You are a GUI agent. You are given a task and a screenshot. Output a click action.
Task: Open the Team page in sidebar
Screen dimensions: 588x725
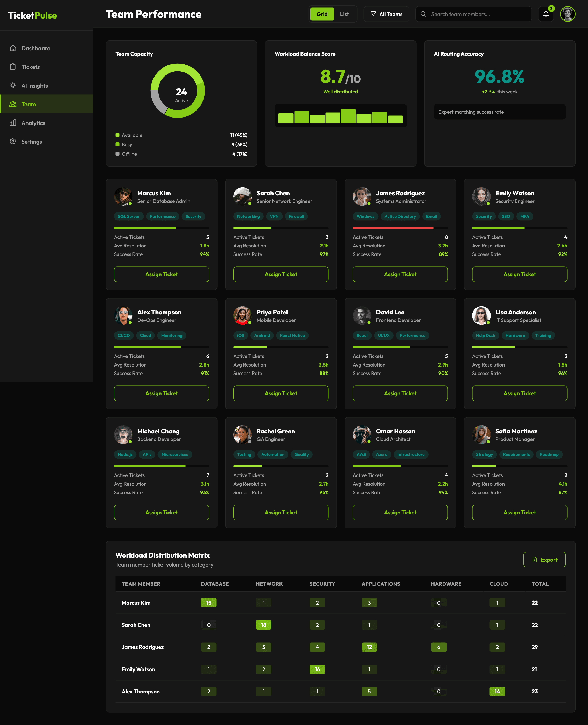pos(29,104)
